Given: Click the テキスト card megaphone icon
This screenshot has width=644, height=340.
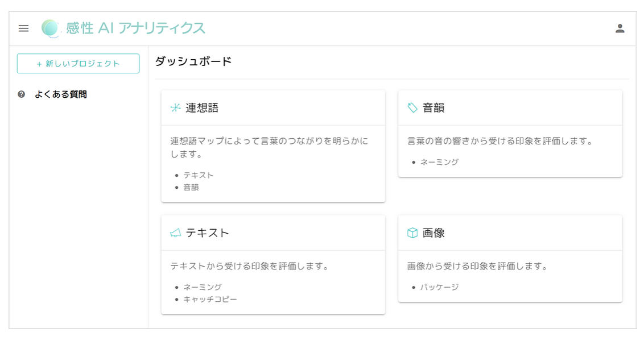Looking at the screenshot, I should 175,233.
